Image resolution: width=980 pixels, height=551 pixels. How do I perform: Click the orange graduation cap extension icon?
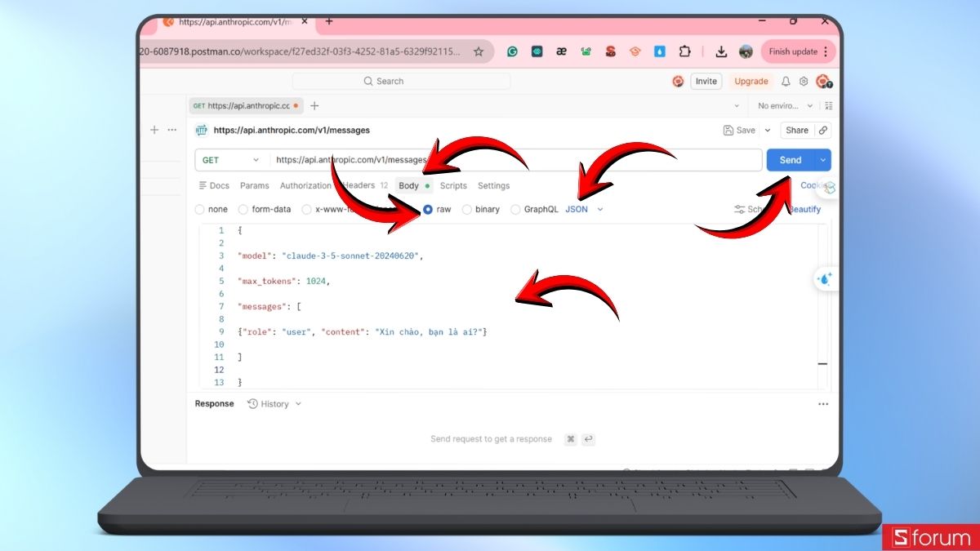click(x=635, y=51)
